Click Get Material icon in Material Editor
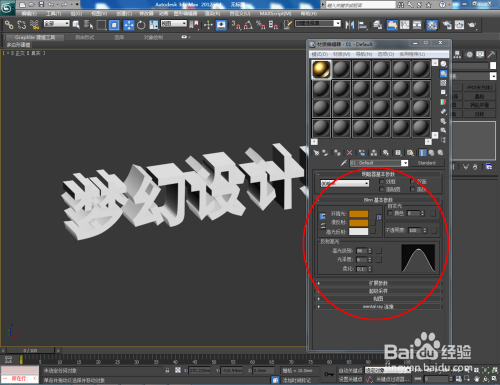Image resolution: width=500 pixels, height=385 pixels. [x=316, y=153]
